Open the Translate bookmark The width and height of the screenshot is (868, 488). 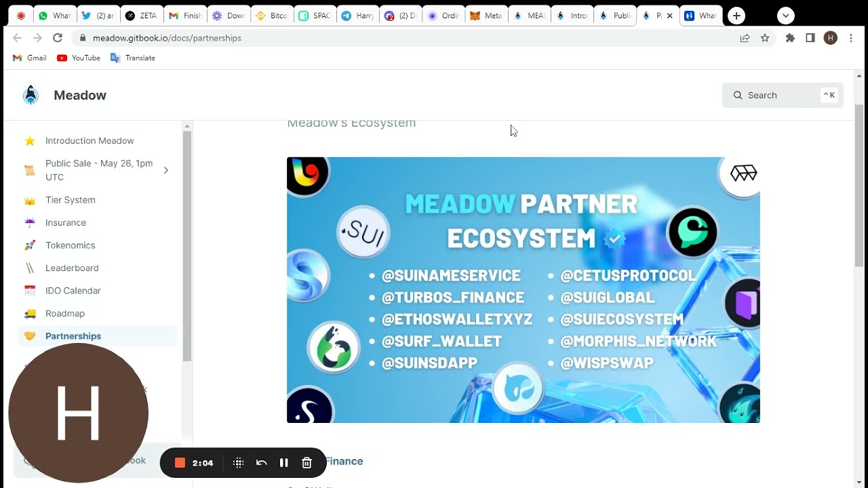(x=133, y=58)
